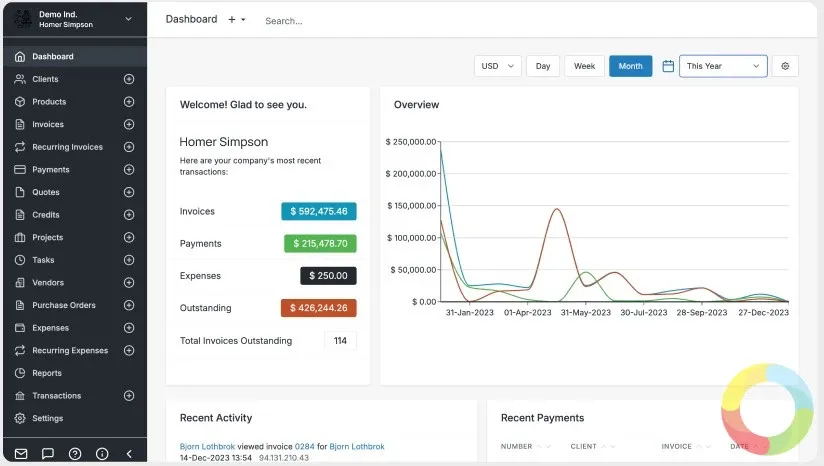The height and width of the screenshot is (466, 824).
Task: Create a new recurring invoice plus icon
Action: coord(129,147)
